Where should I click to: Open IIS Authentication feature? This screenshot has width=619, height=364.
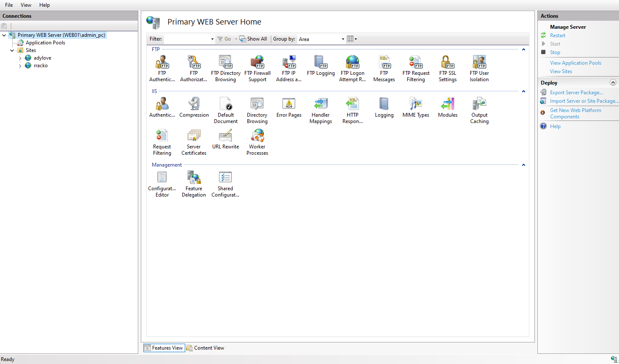tap(162, 107)
